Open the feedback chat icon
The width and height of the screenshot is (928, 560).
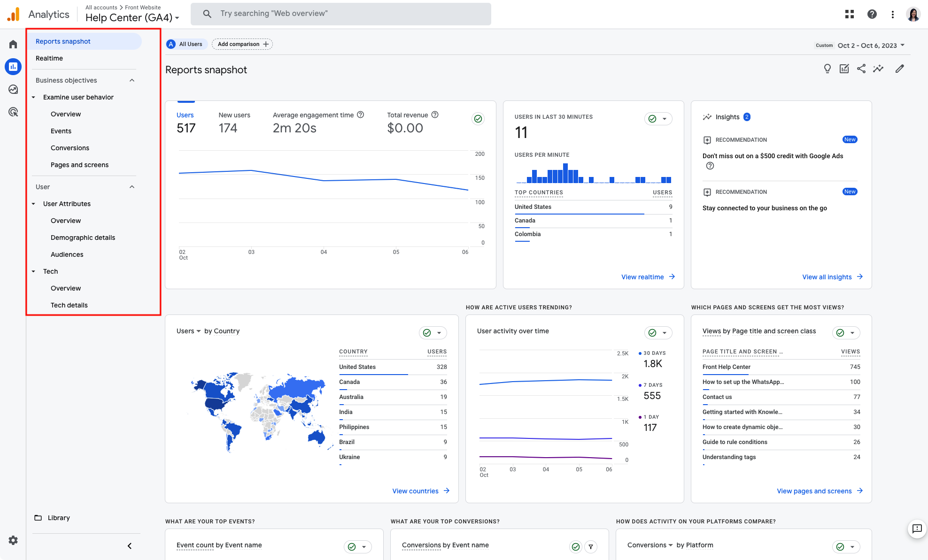(917, 529)
